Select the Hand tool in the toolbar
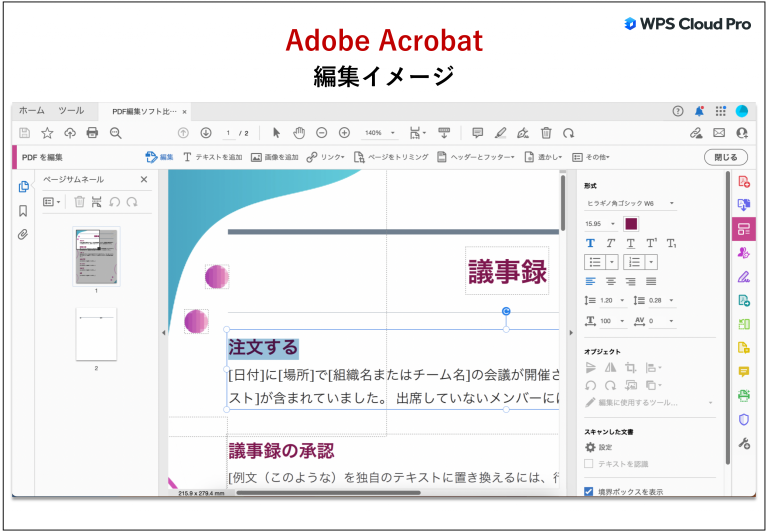 (298, 133)
